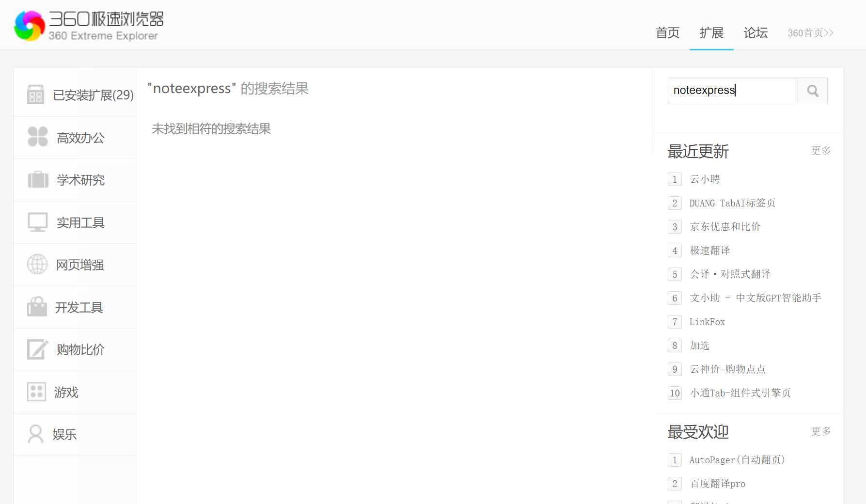Click the 高效办公 clover icon
This screenshot has height=504, width=866.
click(x=38, y=137)
